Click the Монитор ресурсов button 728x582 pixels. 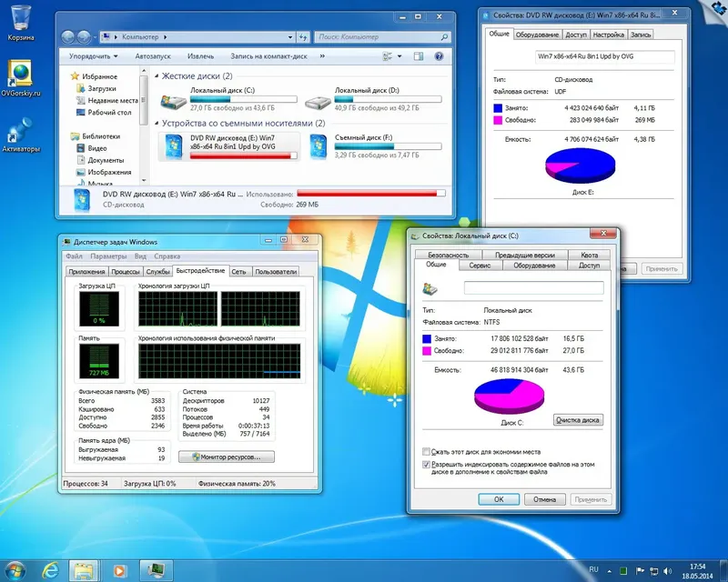tap(227, 457)
